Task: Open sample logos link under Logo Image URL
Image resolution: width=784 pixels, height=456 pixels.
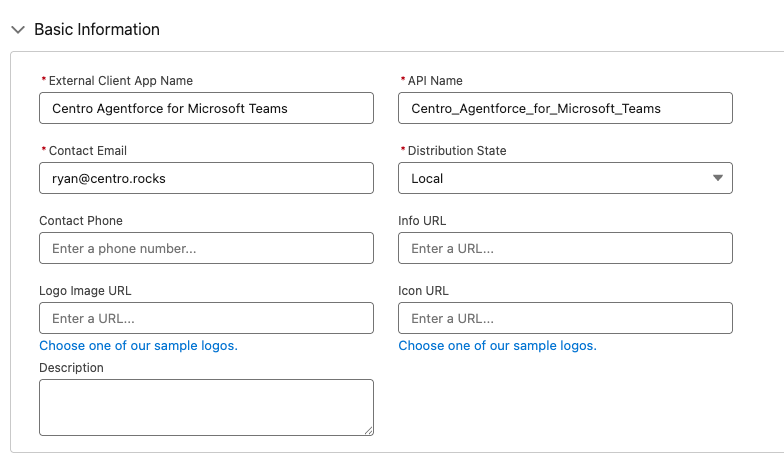Action: coord(138,345)
